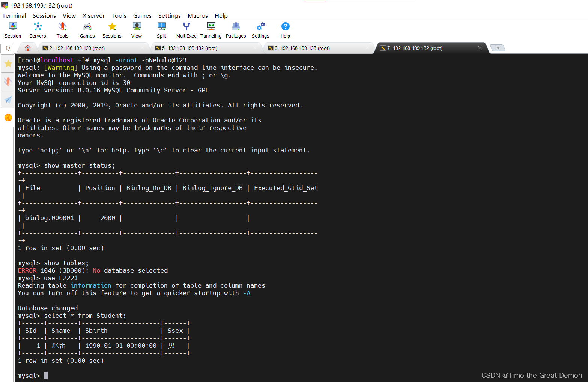
Task: Click the 'use L2221' command text
Action: 61,278
